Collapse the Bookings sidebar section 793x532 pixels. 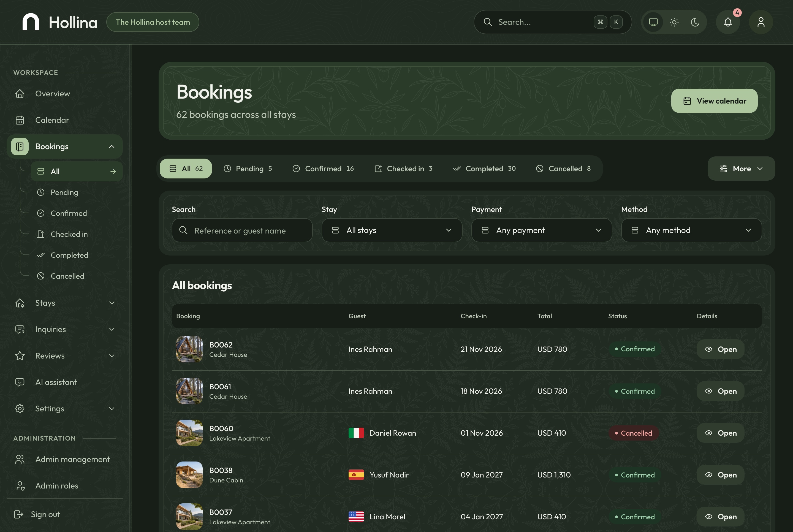coord(112,146)
